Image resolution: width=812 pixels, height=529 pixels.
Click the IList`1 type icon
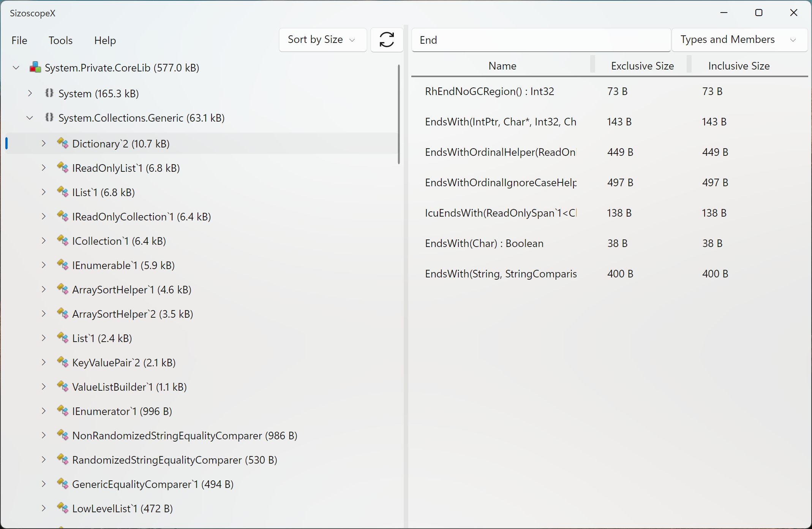63,192
